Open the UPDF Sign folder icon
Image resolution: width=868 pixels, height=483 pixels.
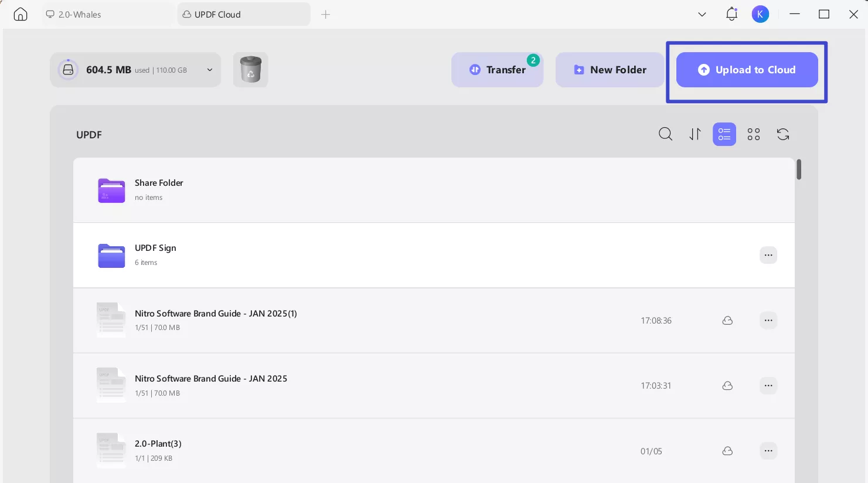111,255
